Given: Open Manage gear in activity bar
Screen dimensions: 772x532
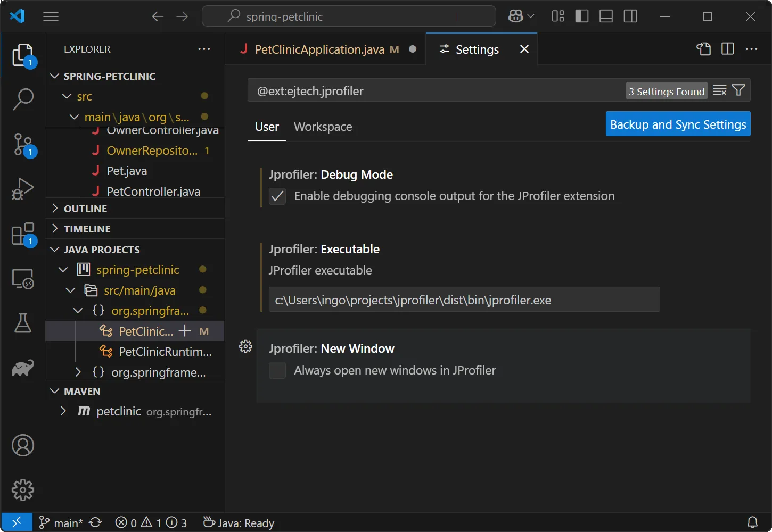Looking at the screenshot, I should pyautogui.click(x=23, y=489).
